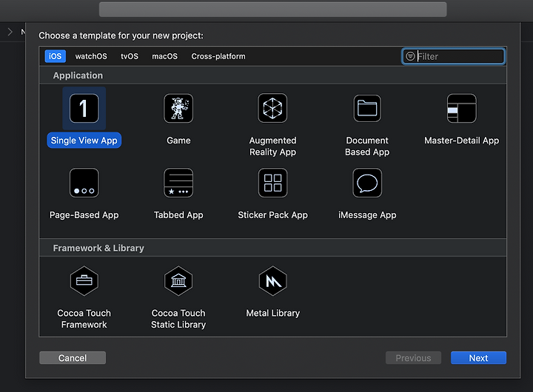Select the Single View App template icon
Screen dimensions: 533x392
click(84, 109)
